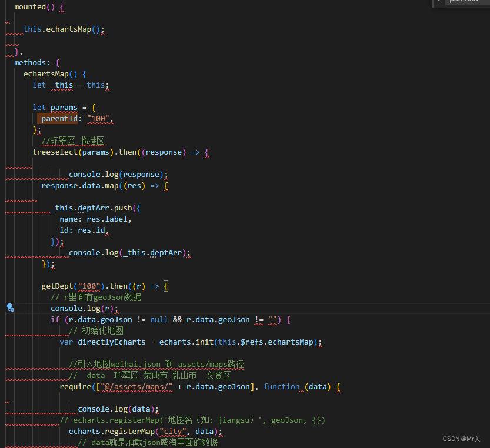Image resolution: width=490 pixels, height=448 pixels.
Task: Click '// data 环翠区 荣成市 乳山市 文登区' comment
Action: click(149, 376)
